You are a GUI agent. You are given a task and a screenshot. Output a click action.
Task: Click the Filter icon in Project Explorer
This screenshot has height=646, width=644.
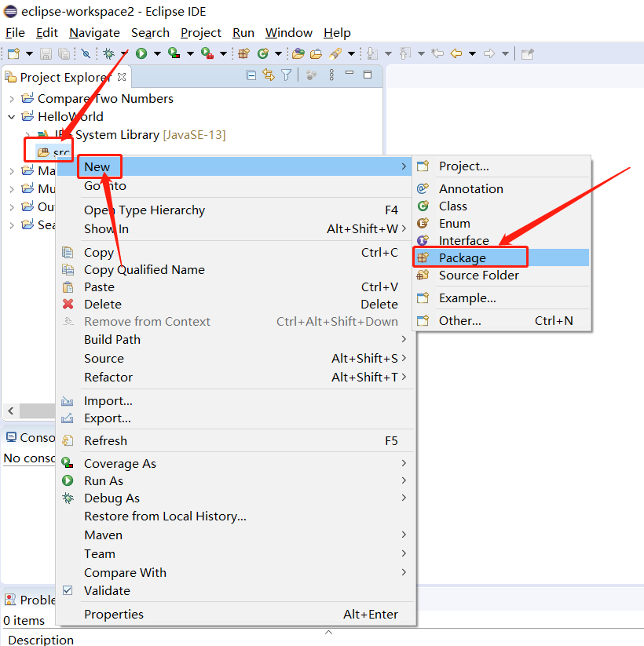286,75
